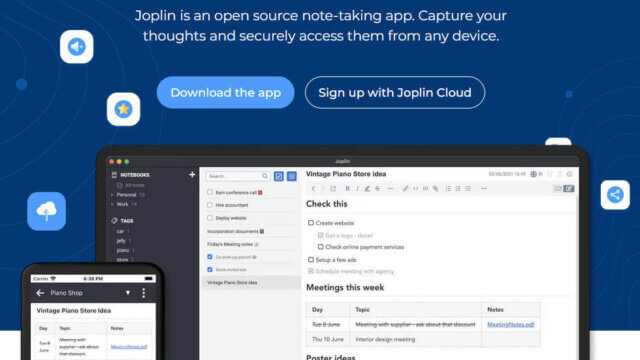Uncheck Schedule meeting with agency
The height and width of the screenshot is (360, 640).
point(311,271)
